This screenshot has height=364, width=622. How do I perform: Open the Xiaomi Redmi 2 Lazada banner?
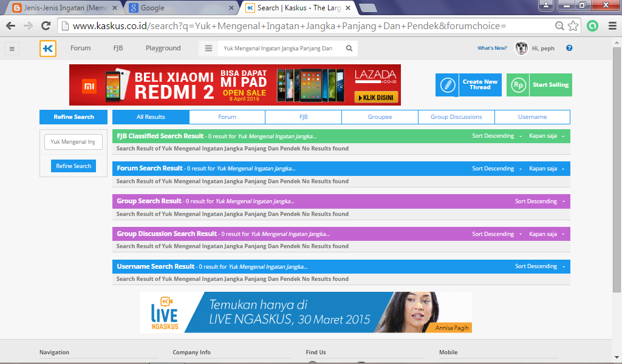point(235,85)
